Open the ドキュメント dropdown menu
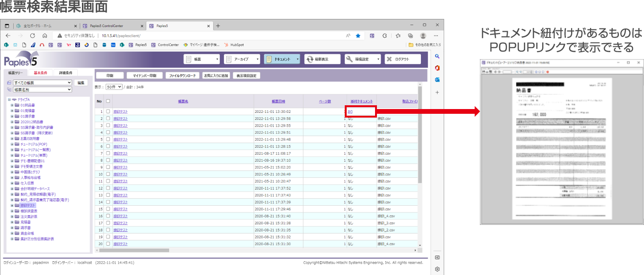This screenshot has height=275, width=644. (282, 59)
